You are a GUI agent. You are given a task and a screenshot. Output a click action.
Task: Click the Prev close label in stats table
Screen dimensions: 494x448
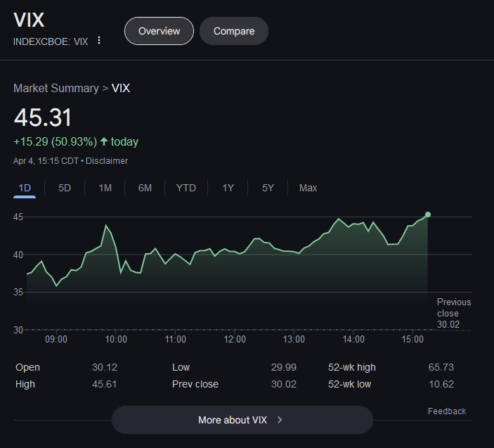click(x=195, y=384)
